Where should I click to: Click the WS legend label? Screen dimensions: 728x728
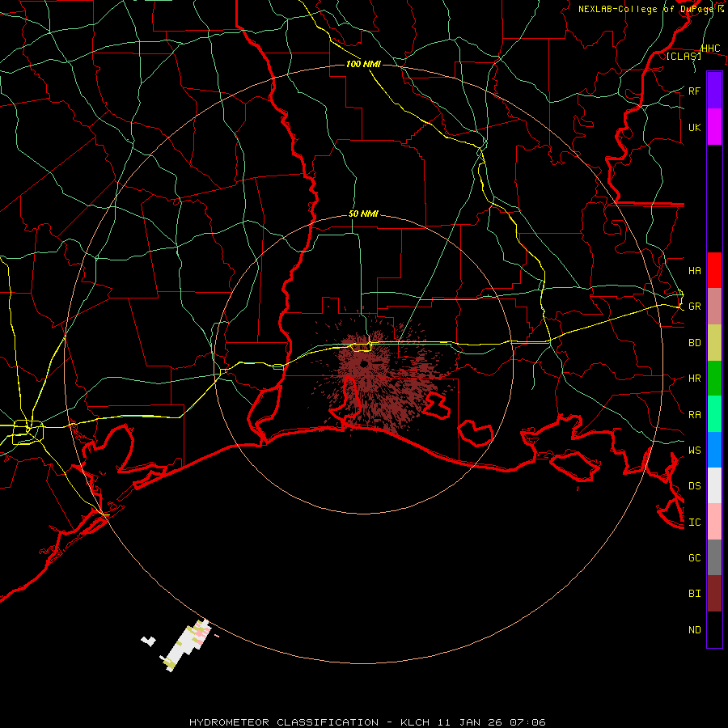pos(694,451)
